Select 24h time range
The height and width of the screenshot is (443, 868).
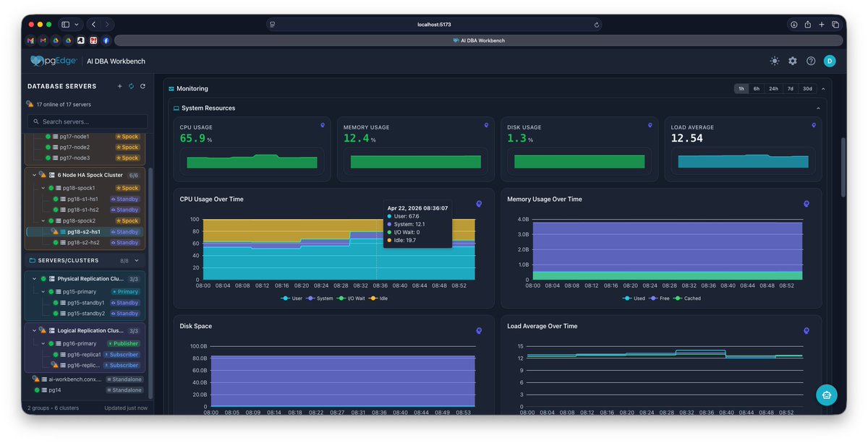pyautogui.click(x=773, y=88)
